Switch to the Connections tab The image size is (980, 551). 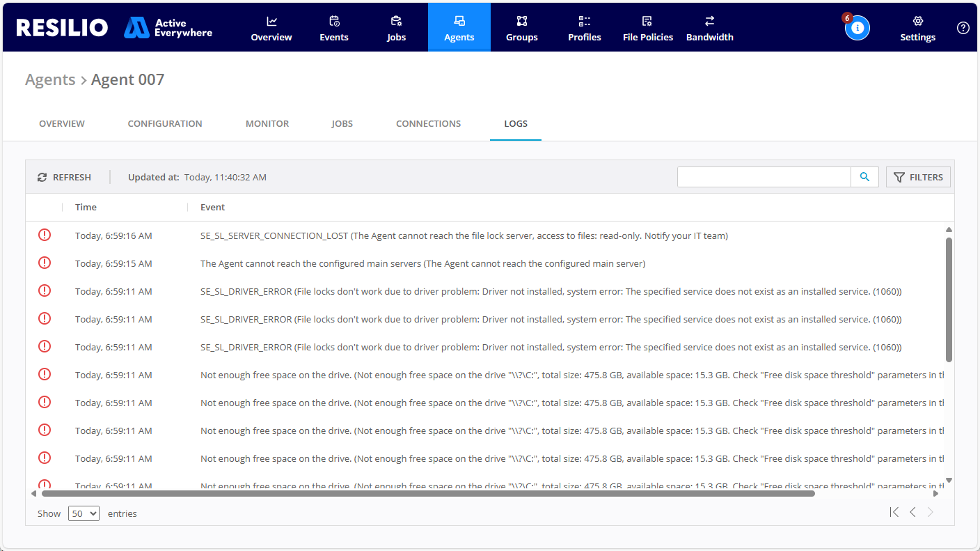tap(428, 123)
